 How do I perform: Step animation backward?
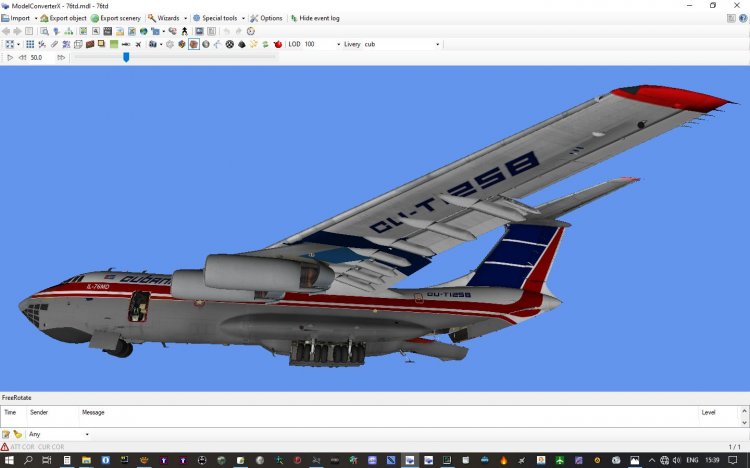(22, 57)
